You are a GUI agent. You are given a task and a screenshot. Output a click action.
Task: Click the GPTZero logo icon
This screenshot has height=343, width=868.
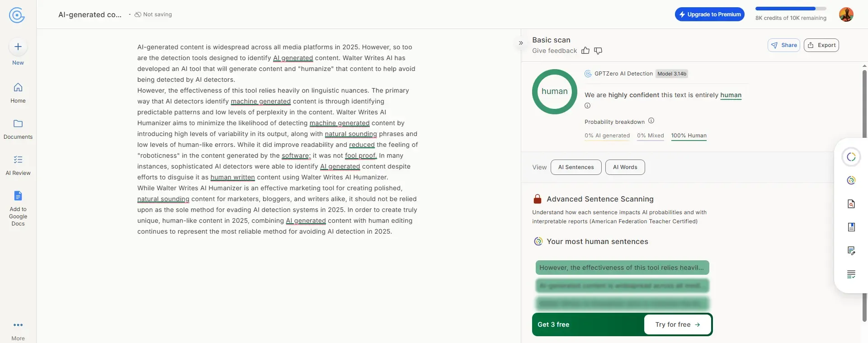(x=17, y=15)
